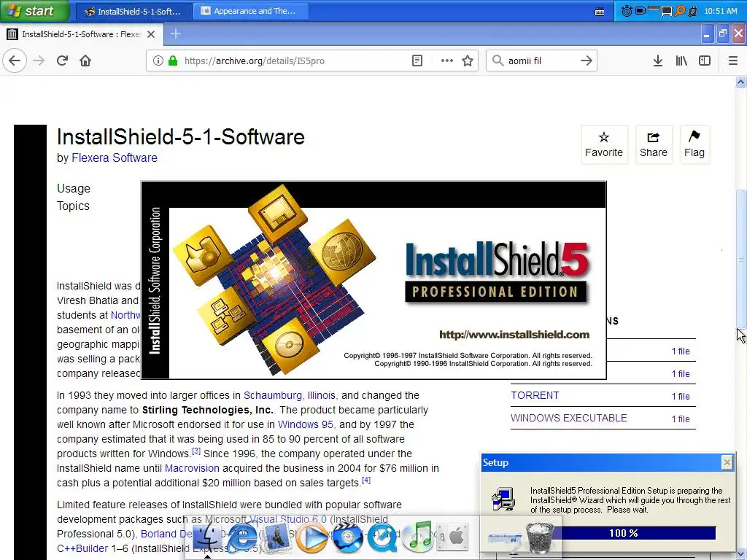Flag this archive item
747x560 pixels.
(694, 145)
